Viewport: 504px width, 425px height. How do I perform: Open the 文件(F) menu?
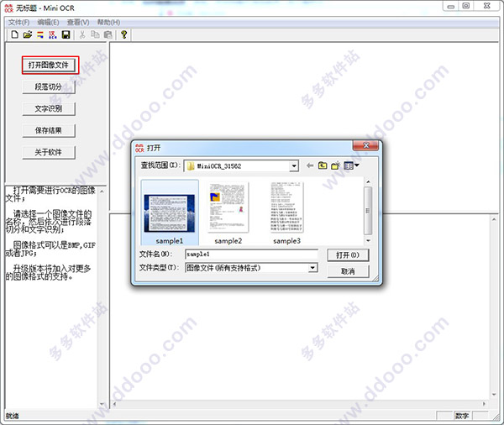[x=18, y=22]
